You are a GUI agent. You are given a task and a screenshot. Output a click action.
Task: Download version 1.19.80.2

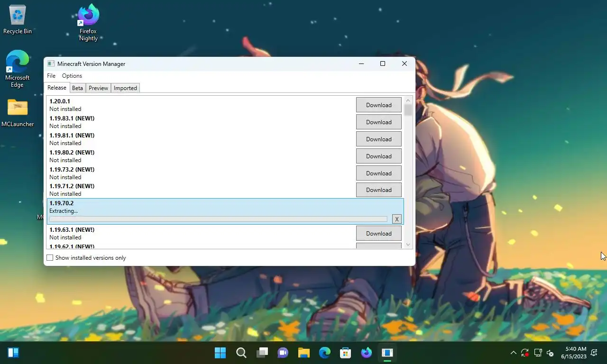point(379,156)
